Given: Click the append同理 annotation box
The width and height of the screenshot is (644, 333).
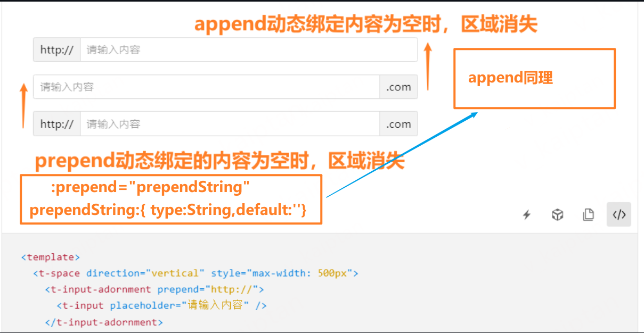Looking at the screenshot, I should [534, 78].
